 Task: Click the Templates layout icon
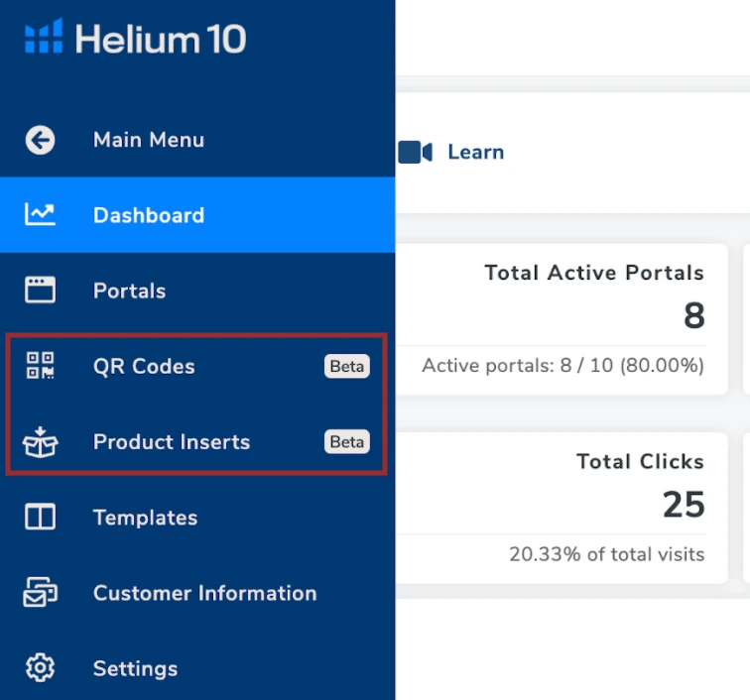[x=40, y=517]
